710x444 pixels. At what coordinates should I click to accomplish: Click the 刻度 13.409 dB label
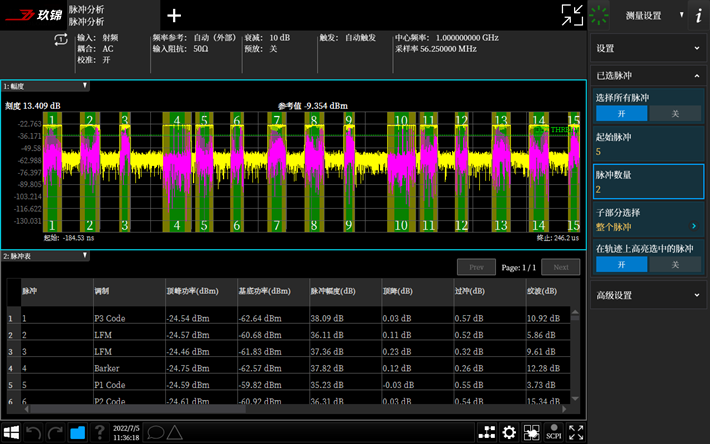tap(33, 106)
